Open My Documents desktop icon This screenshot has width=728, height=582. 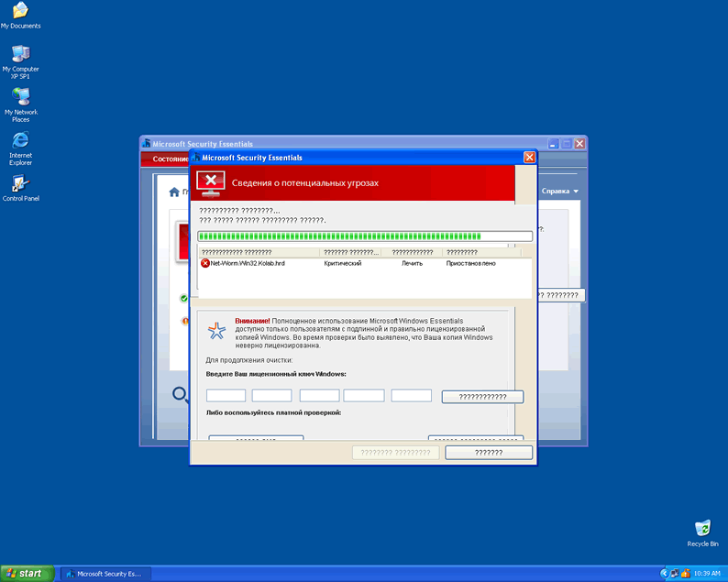click(x=20, y=12)
